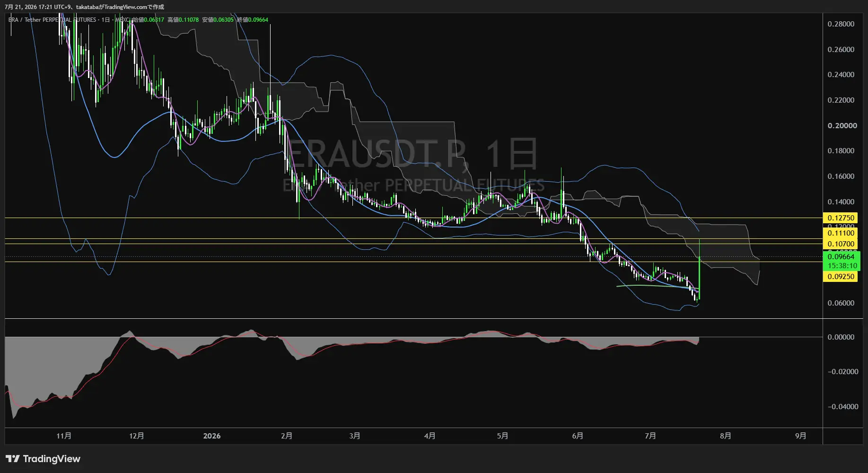
Task: Click the 終値 0.09664 close value
Action: (253, 20)
